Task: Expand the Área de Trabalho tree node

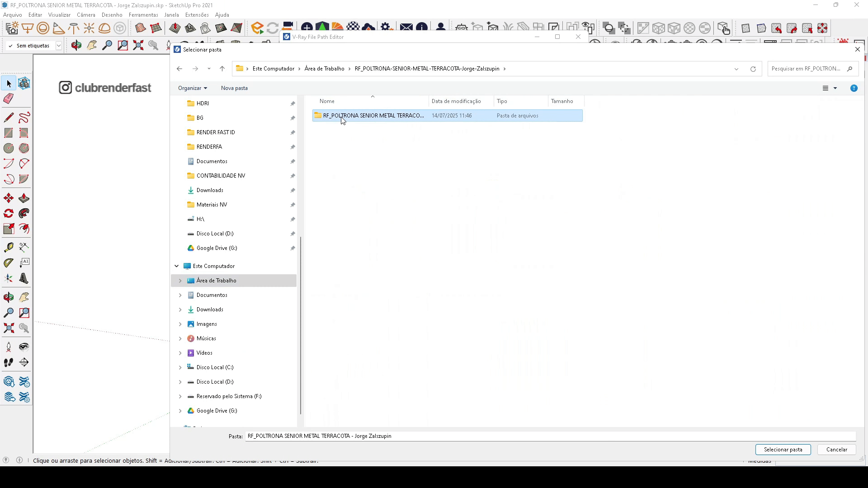Action: tap(180, 281)
